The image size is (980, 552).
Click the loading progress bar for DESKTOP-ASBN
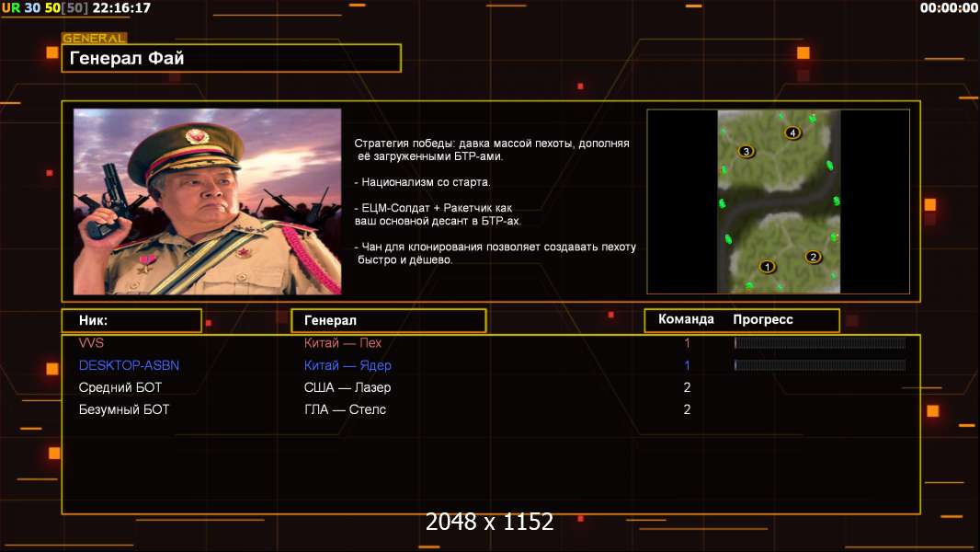pos(820,365)
